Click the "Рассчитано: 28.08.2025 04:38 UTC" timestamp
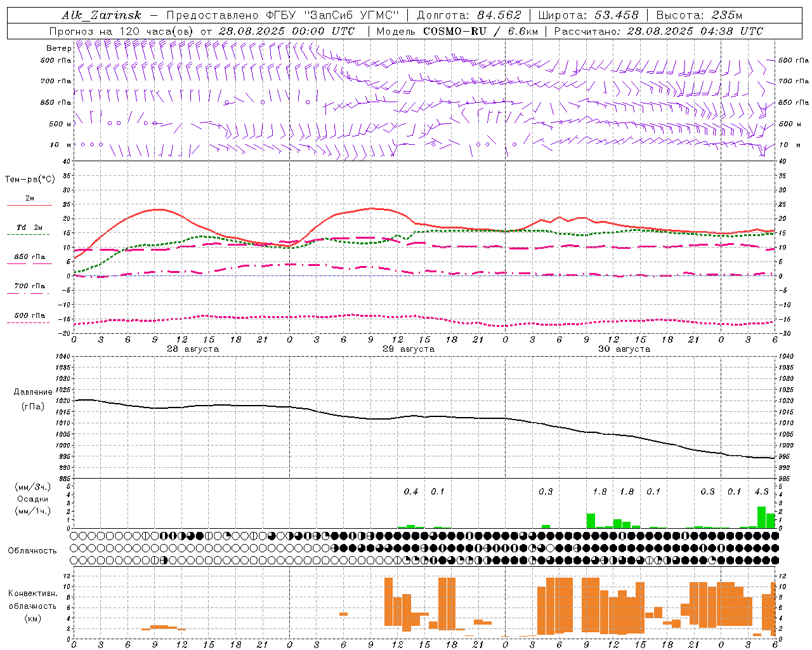Image resolution: width=812 pixels, height=650 pixels. [x=658, y=31]
